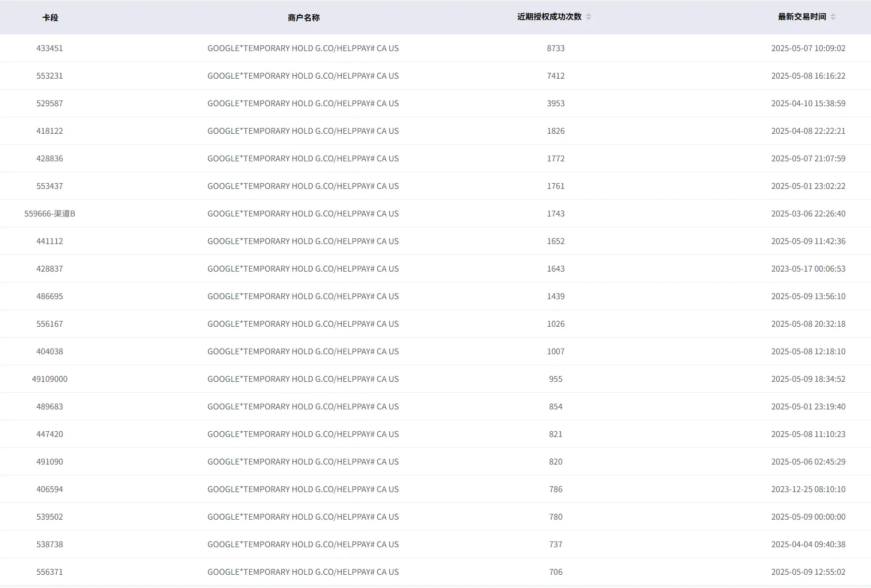The width and height of the screenshot is (871, 588).
Task: Click the 最新交易时间 column header text
Action: pyautogui.click(x=802, y=17)
